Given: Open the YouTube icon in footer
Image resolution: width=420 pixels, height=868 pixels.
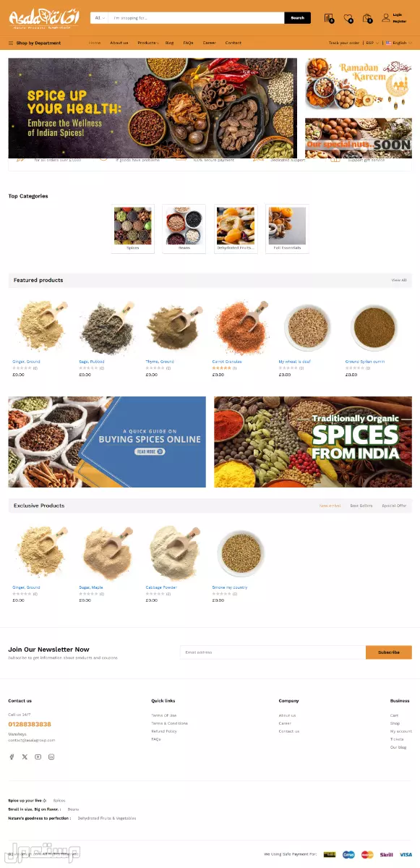Looking at the screenshot, I should pos(38,757).
